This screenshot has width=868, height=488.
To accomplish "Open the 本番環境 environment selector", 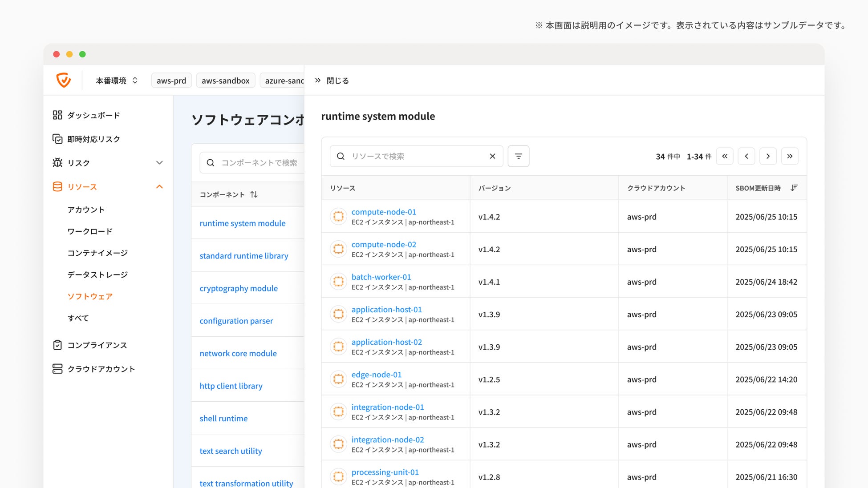I will coord(117,81).
